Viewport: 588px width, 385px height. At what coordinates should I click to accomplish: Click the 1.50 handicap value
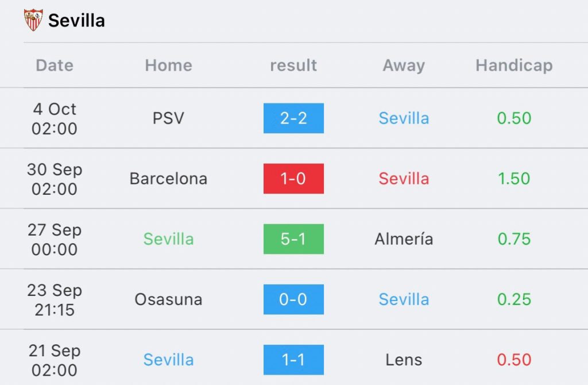tap(514, 179)
